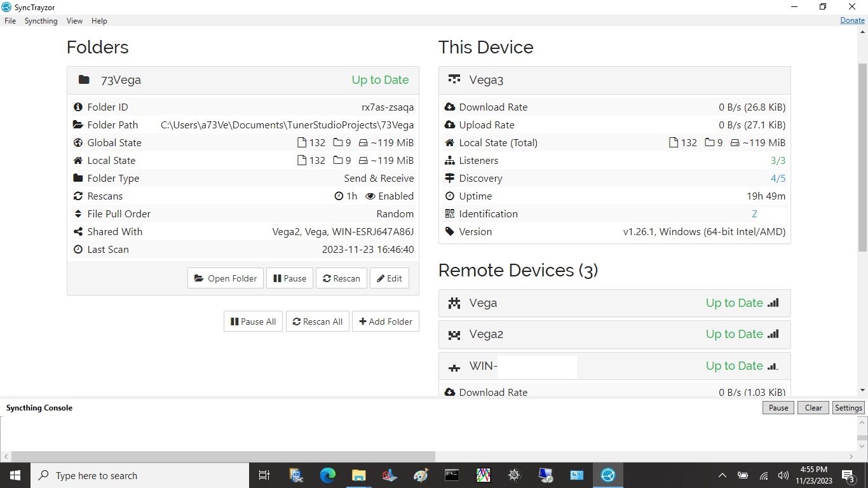Viewport: 868px width, 488px height.
Task: Show hidden system tray icons
Action: coord(722,475)
